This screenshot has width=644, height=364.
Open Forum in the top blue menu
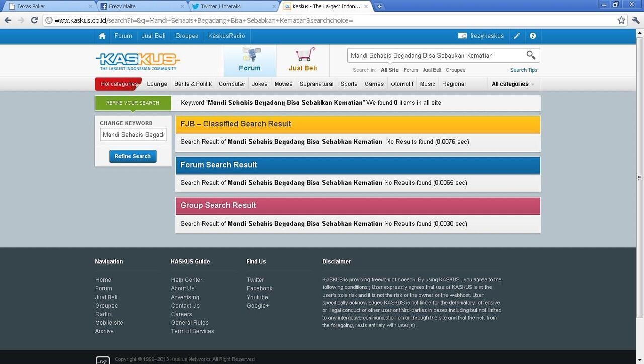click(123, 36)
